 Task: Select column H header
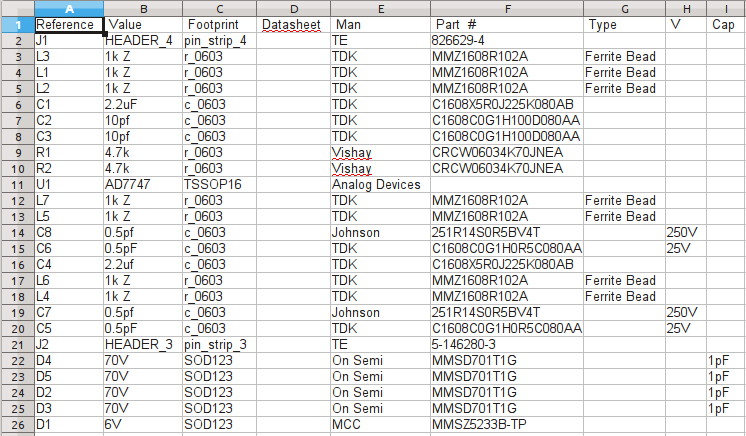pos(686,9)
